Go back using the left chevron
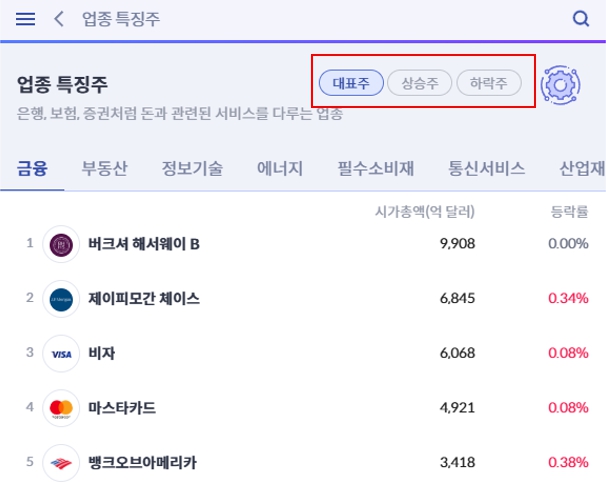 tap(59, 19)
